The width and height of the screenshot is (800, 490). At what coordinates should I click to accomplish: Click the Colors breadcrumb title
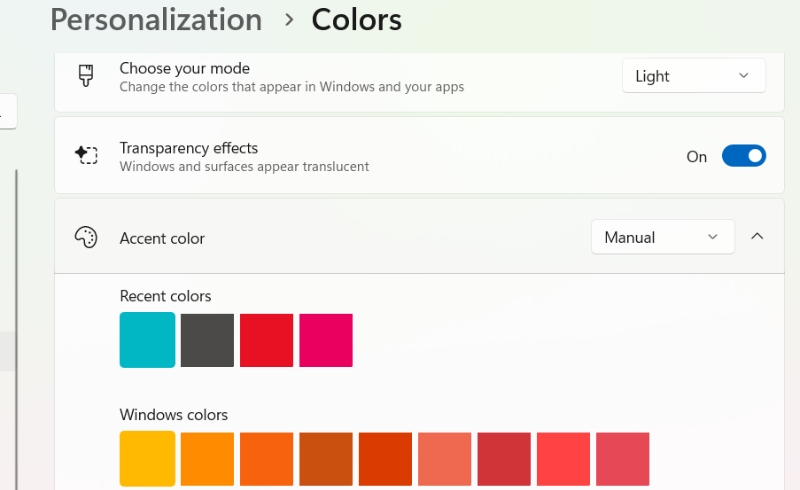[x=357, y=19]
